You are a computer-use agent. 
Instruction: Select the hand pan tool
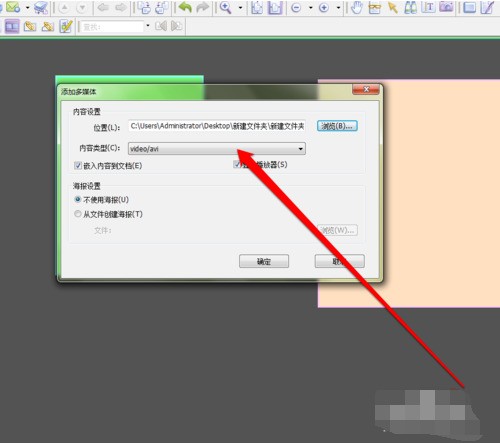point(357,7)
